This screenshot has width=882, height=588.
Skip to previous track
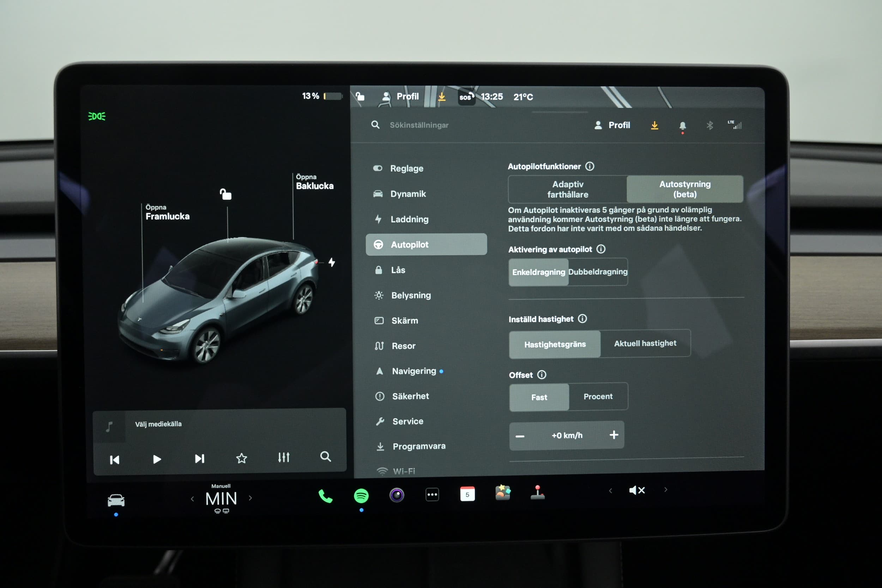point(115,460)
